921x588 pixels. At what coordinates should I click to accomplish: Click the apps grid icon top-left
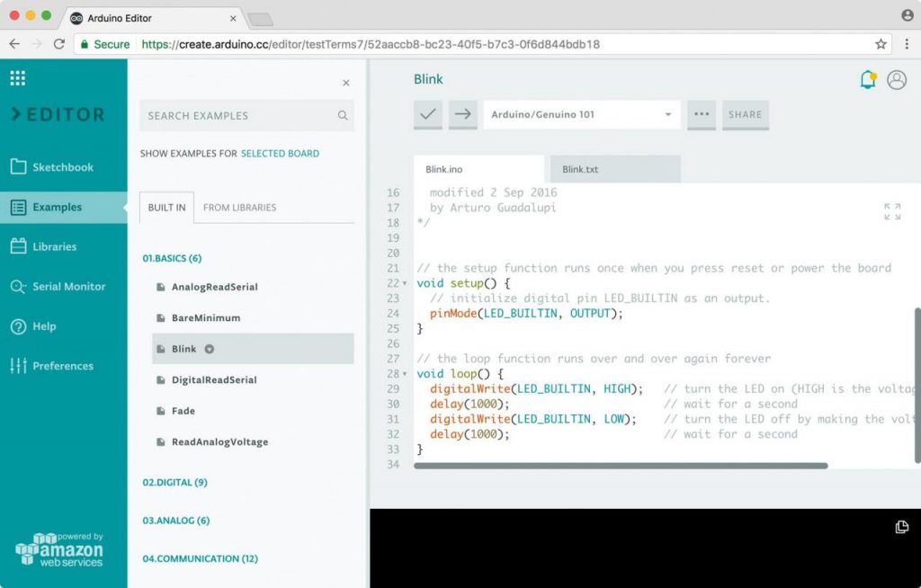tap(17, 77)
